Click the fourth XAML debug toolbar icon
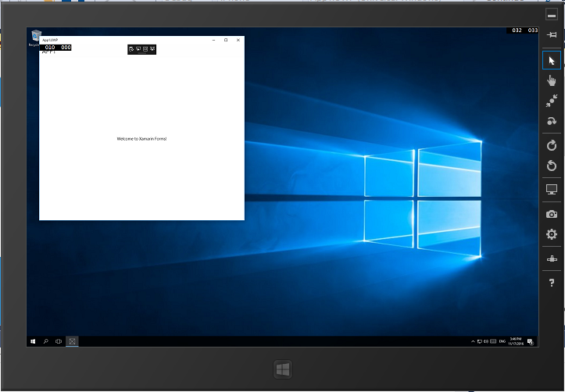This screenshot has height=392, width=565. click(152, 49)
